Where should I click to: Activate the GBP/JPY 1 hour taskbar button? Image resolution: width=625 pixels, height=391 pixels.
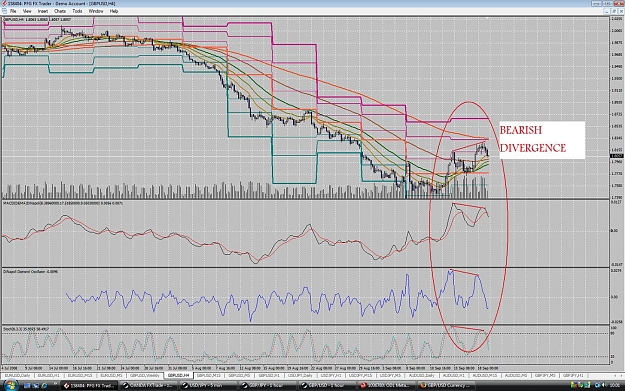(x=267, y=385)
